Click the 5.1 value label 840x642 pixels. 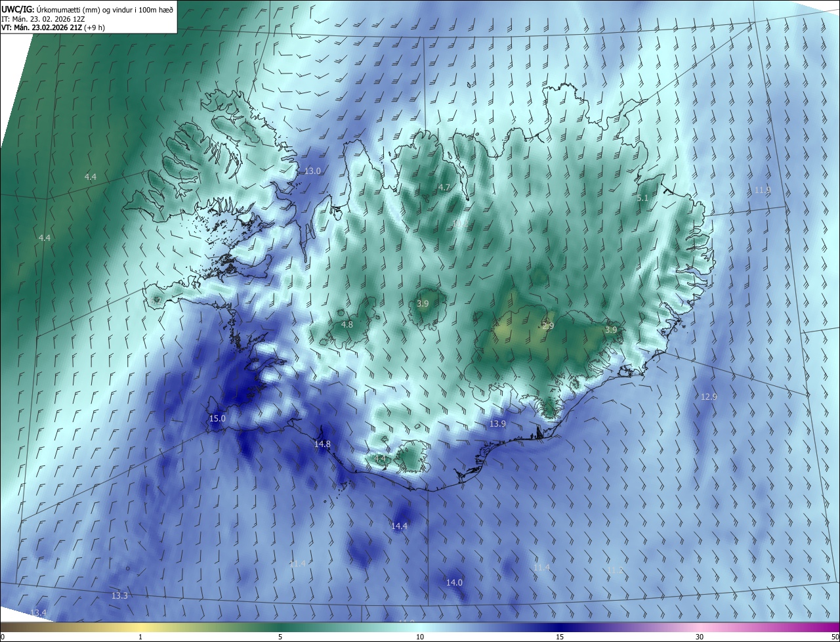(x=642, y=198)
